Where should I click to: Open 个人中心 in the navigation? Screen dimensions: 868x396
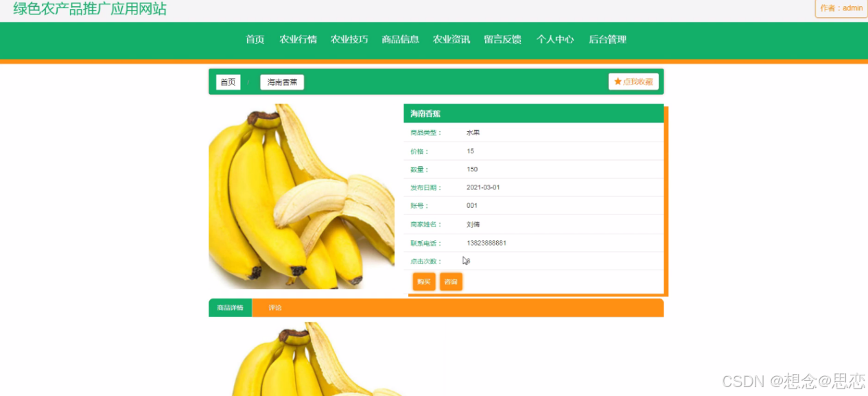[555, 40]
